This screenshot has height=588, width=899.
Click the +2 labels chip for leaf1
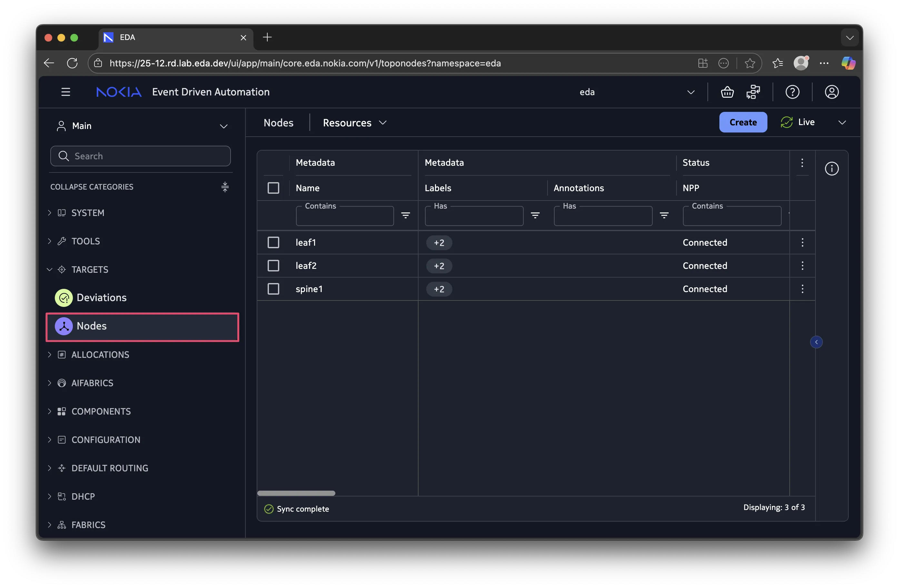[x=439, y=242]
